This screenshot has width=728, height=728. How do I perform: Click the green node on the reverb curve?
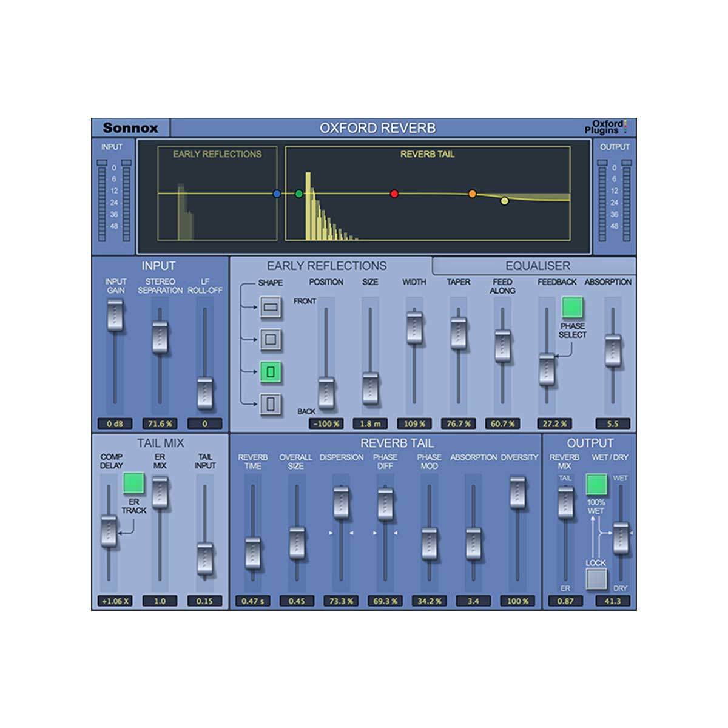pos(298,194)
